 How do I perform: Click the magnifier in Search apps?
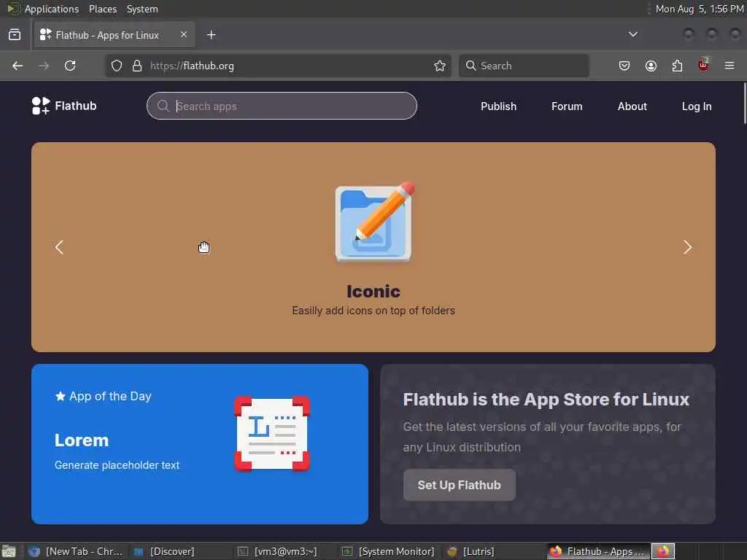point(163,106)
